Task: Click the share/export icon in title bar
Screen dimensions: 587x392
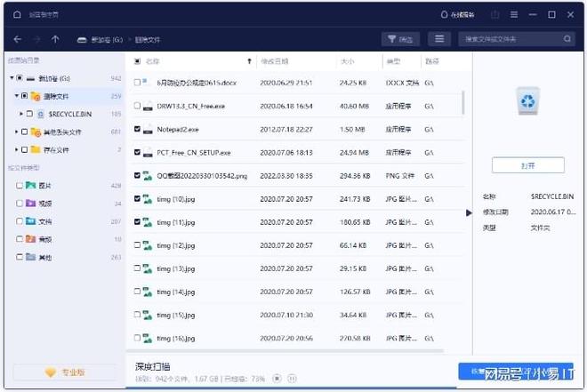Action: (x=495, y=14)
